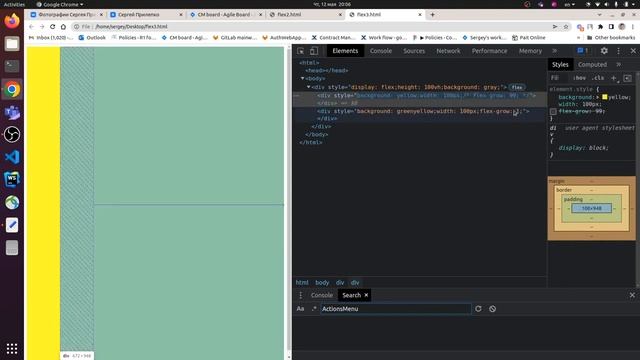The width and height of the screenshot is (640, 360).
Task: Open the Memory panel tab
Action: pos(530,51)
